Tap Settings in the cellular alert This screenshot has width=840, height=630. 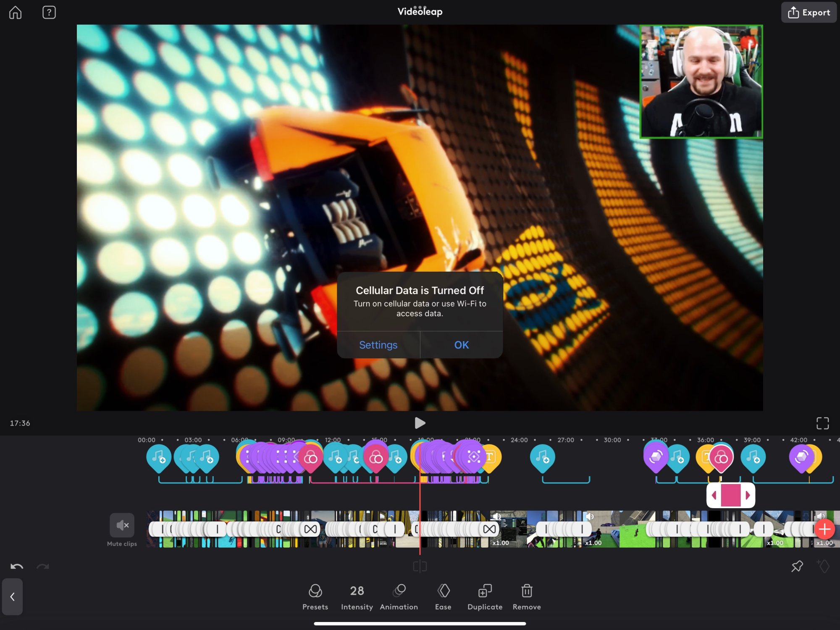coord(378,345)
